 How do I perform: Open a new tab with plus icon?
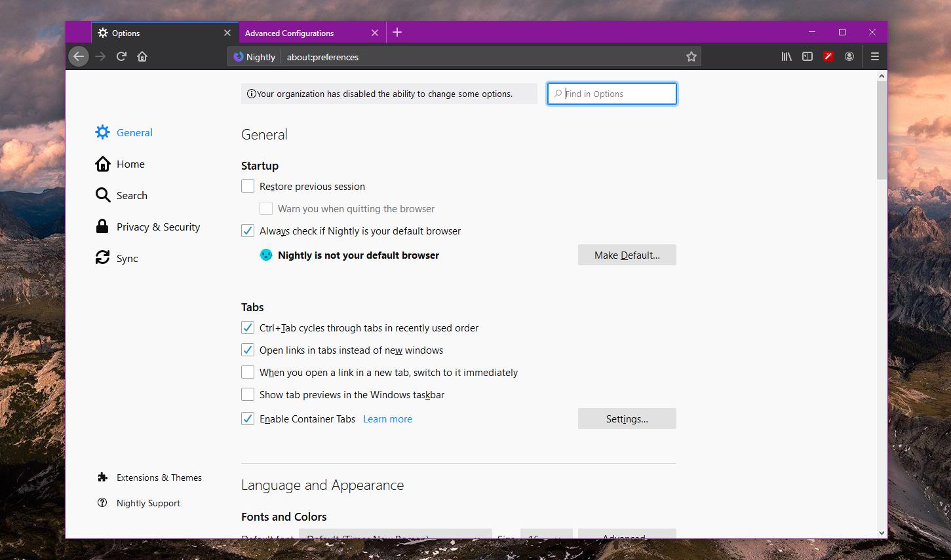[x=397, y=33]
